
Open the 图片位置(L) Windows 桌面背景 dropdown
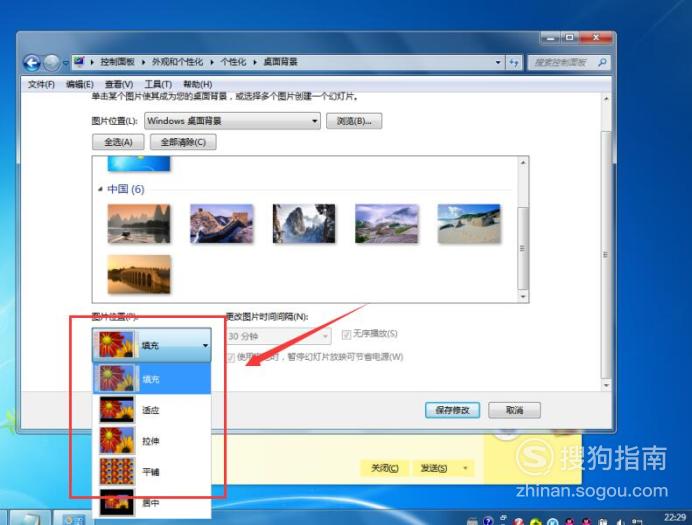pyautogui.click(x=233, y=121)
